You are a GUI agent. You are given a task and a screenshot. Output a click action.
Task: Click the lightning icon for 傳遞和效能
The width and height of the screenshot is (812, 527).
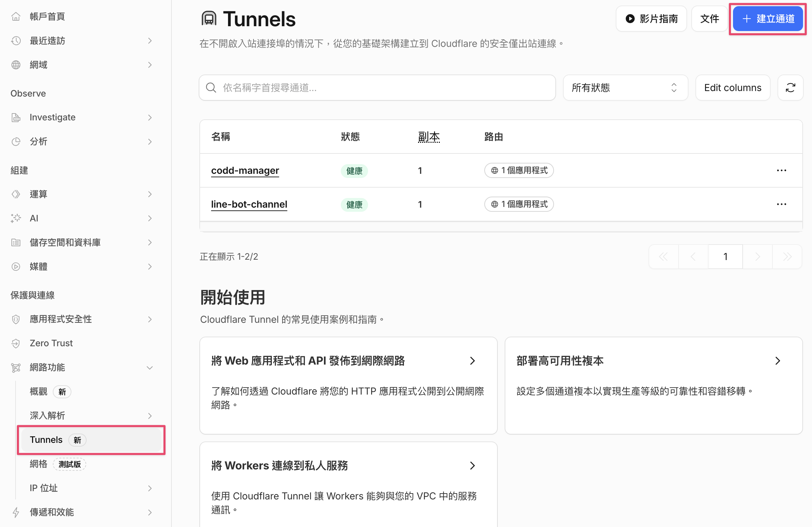tap(16, 513)
